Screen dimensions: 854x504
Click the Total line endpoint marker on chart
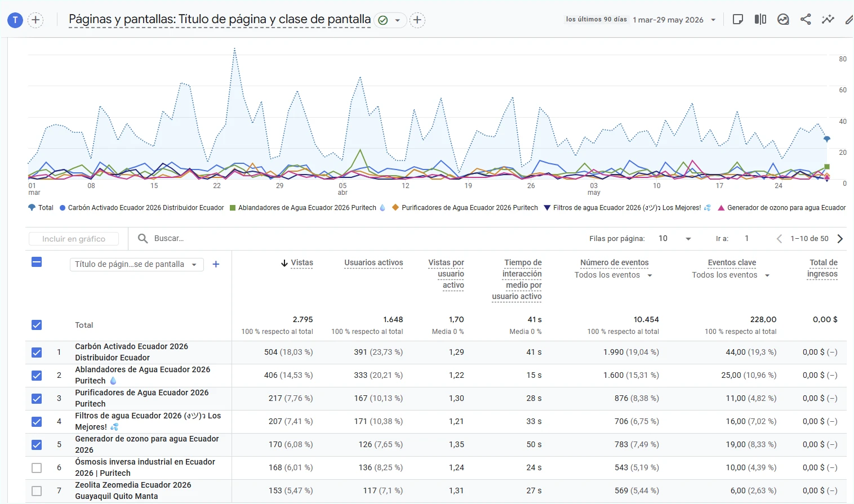coord(827,139)
